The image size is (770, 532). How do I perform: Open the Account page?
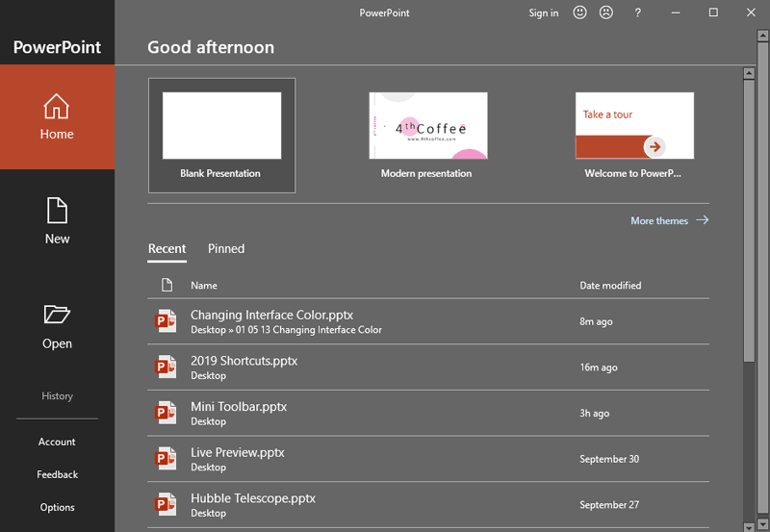click(57, 442)
